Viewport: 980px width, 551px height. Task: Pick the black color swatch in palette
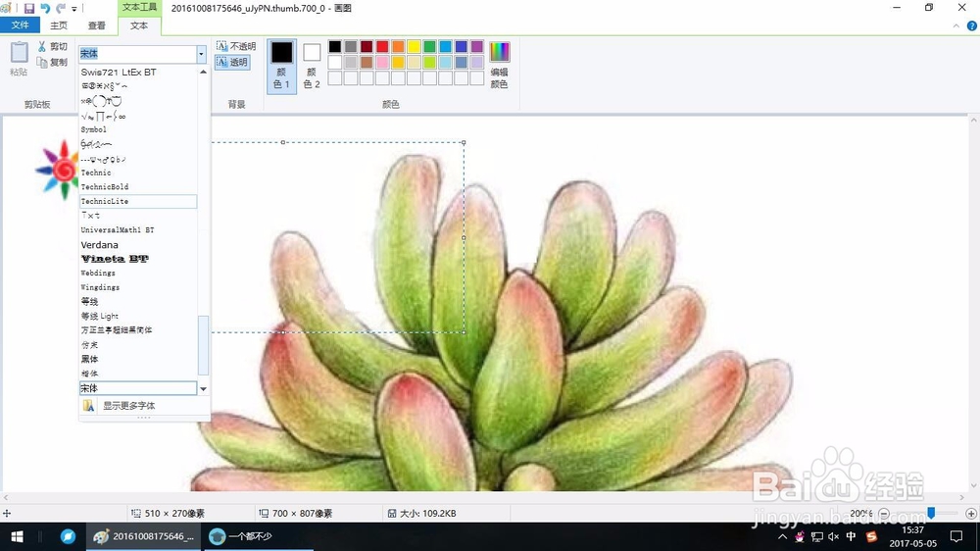[x=335, y=46]
